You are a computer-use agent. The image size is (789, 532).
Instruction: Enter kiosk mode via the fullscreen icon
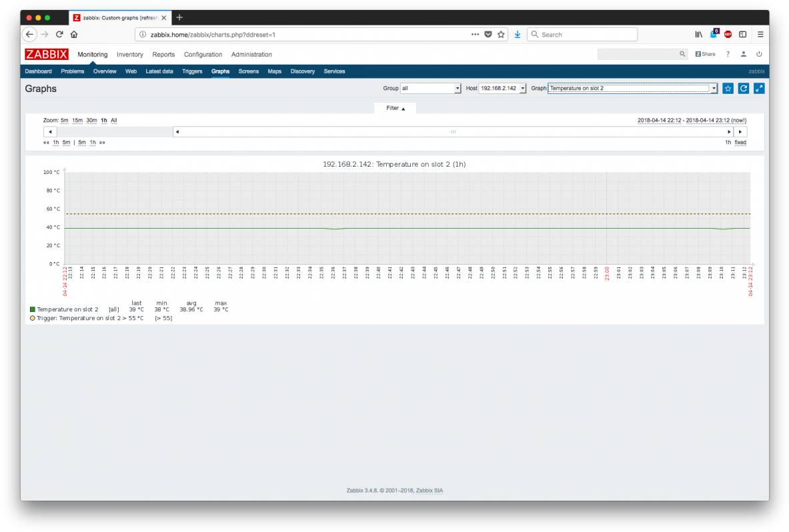click(759, 88)
